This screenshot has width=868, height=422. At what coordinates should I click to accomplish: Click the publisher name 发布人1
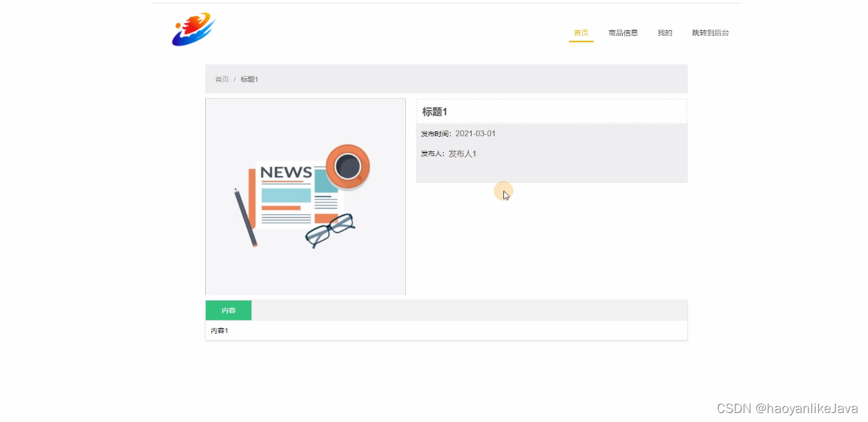click(462, 154)
